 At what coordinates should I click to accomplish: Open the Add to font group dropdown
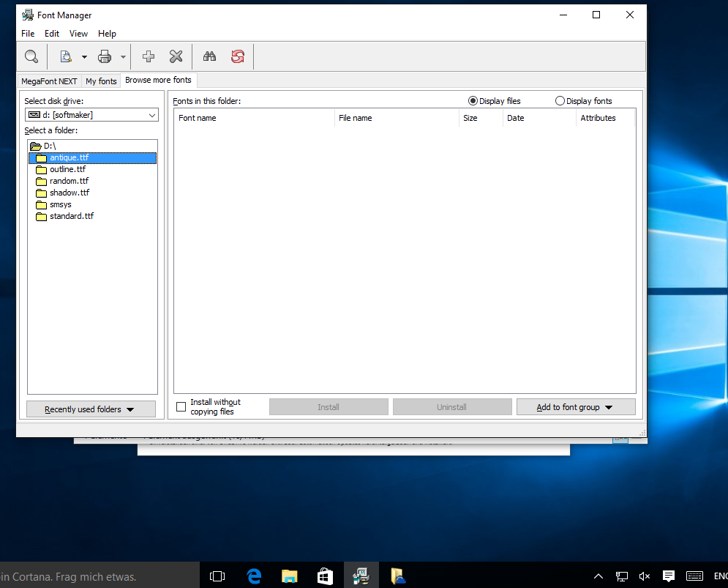[x=575, y=407]
